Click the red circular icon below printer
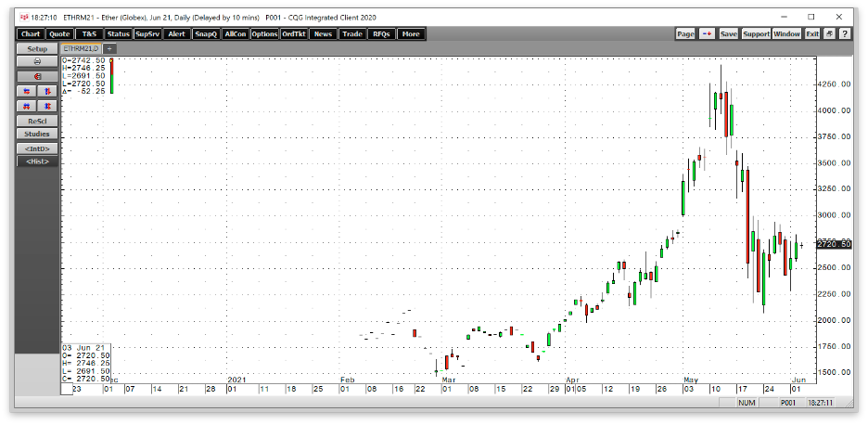 pos(37,76)
